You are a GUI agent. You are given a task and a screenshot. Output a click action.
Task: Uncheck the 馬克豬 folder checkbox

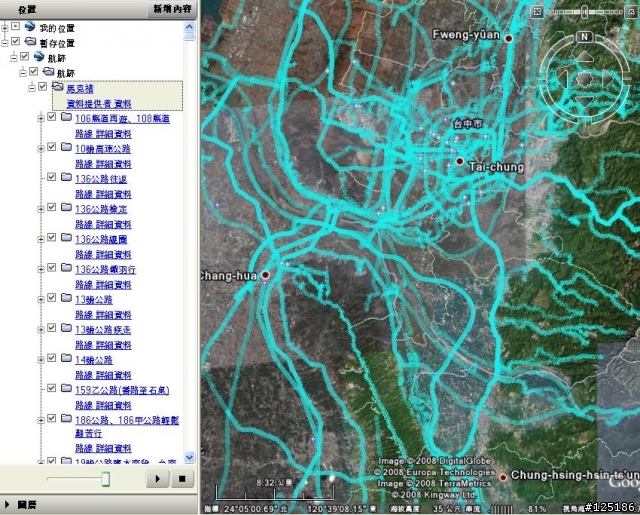pyautogui.click(x=42, y=86)
